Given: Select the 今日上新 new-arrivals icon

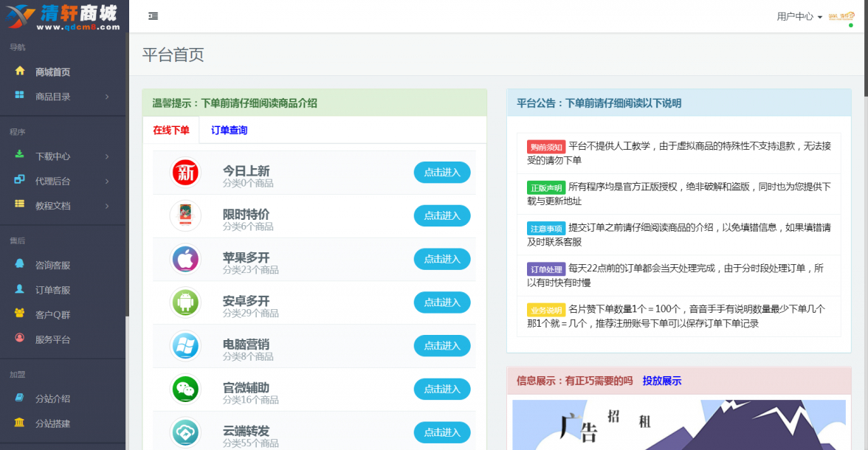Looking at the screenshot, I should [185, 173].
